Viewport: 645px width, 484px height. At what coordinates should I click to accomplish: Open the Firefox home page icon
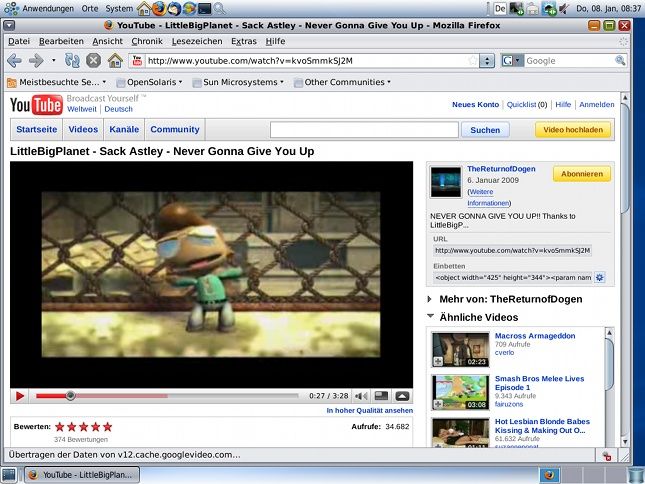click(x=115, y=61)
